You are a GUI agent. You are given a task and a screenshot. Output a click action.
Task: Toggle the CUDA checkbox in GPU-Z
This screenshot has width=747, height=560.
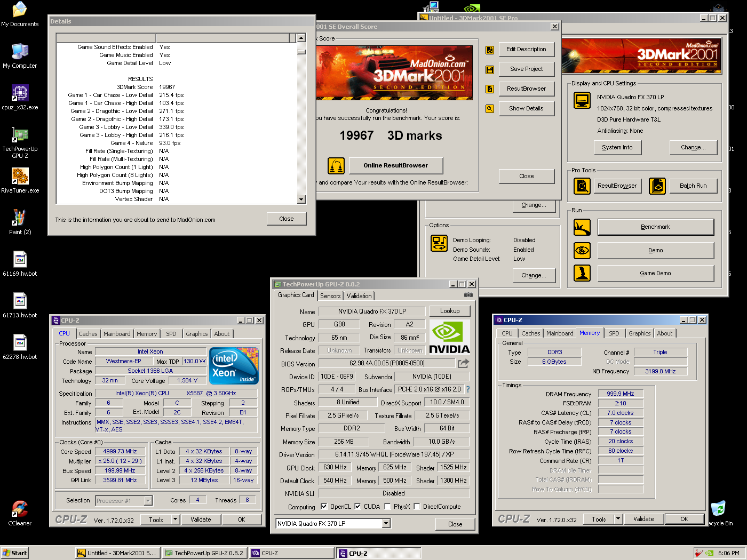[x=357, y=507]
